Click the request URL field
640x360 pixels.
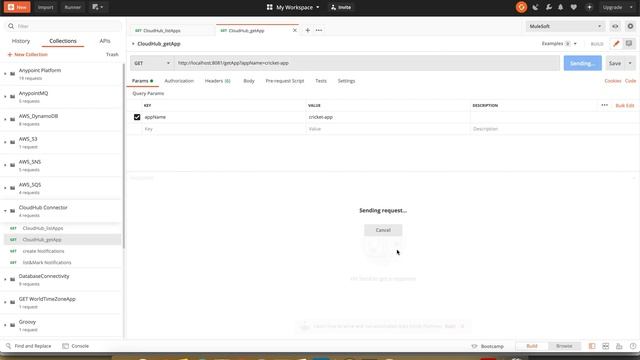367,63
